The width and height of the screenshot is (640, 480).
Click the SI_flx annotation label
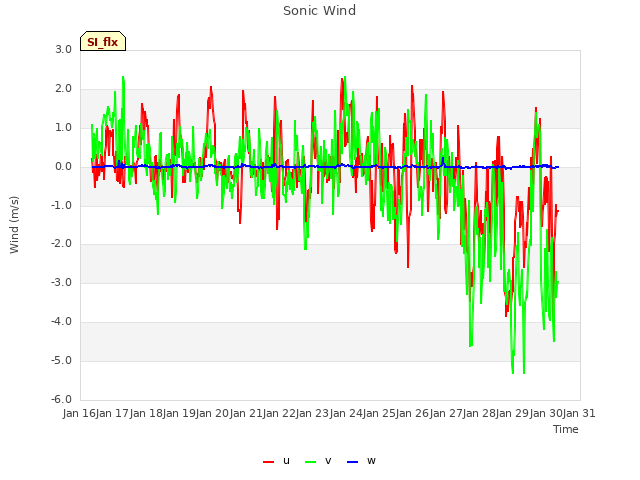(x=103, y=41)
